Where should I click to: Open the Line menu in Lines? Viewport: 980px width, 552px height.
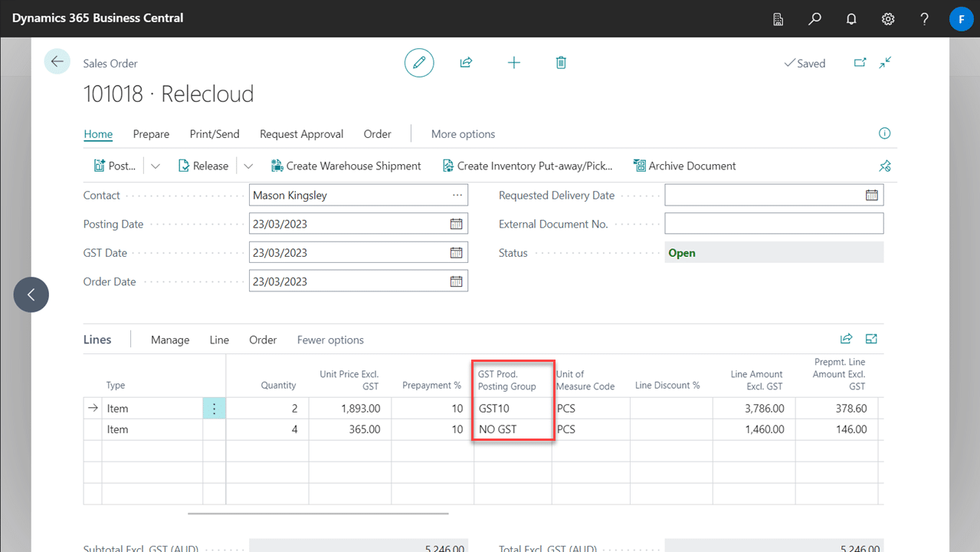tap(219, 340)
